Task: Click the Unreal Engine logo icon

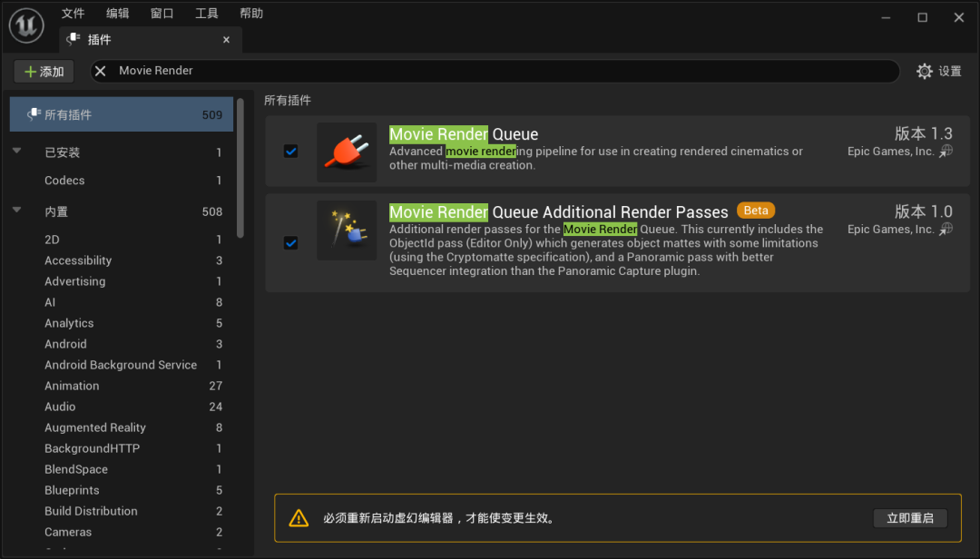Action: tap(27, 25)
